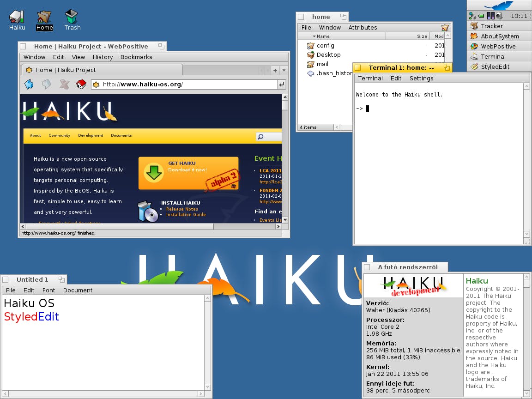
Task: Switch to AboutSystem in Deskbar
Action: (x=499, y=36)
